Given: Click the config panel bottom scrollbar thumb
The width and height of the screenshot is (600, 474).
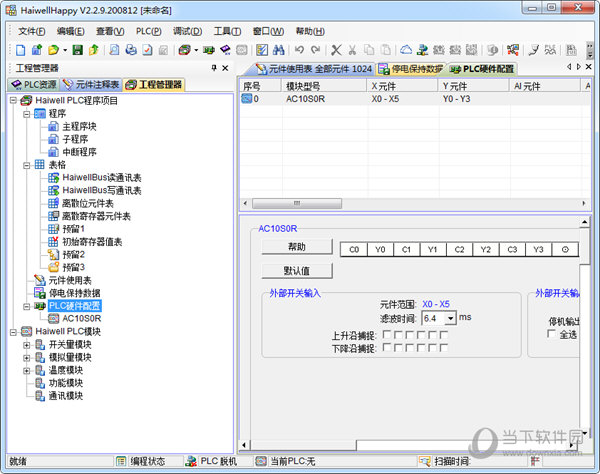Looking at the screenshot, I should click(x=303, y=445).
